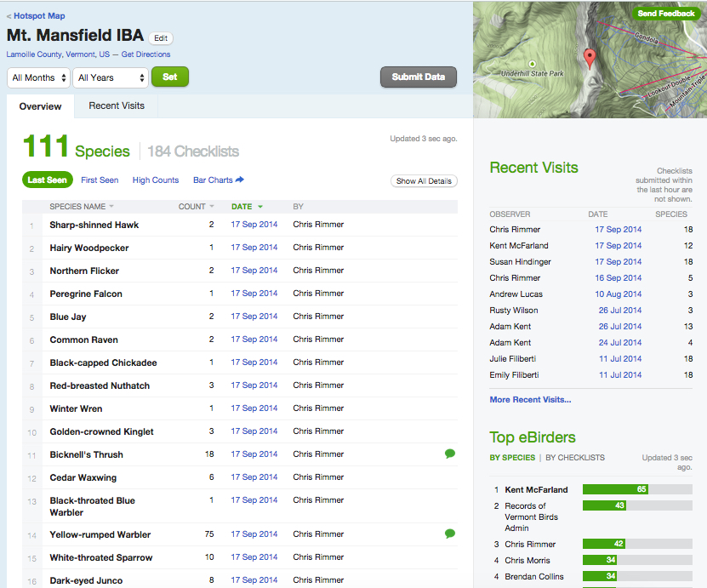Sort by Date column arrow
The width and height of the screenshot is (707, 588).
tap(260, 207)
